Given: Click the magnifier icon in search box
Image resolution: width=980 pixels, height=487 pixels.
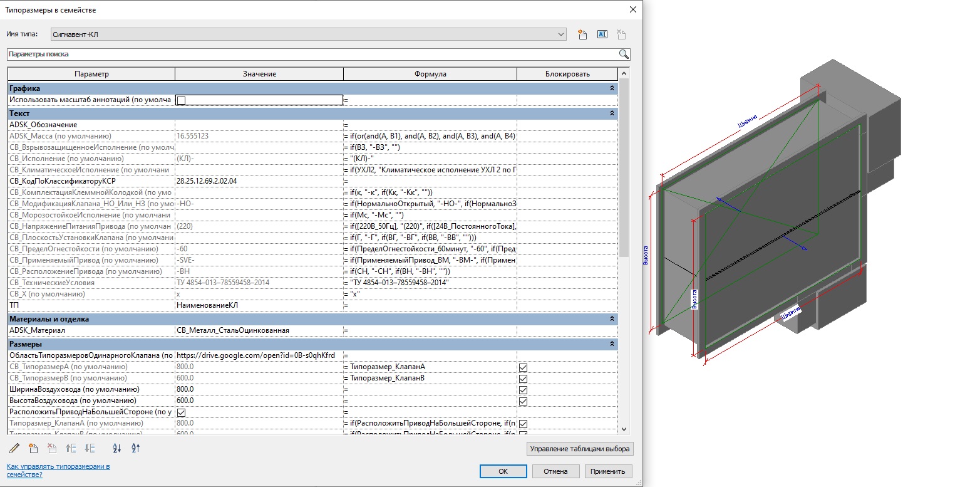Looking at the screenshot, I should coord(624,55).
